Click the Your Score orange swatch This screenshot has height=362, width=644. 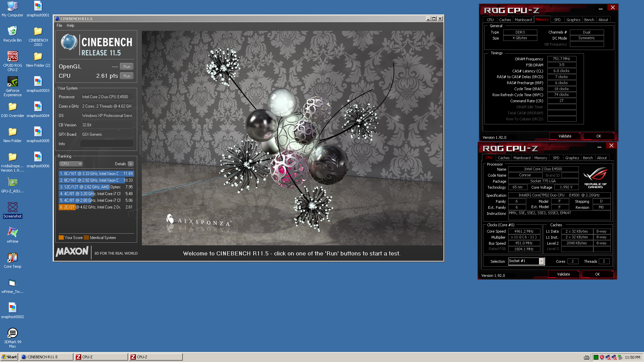[x=61, y=238]
